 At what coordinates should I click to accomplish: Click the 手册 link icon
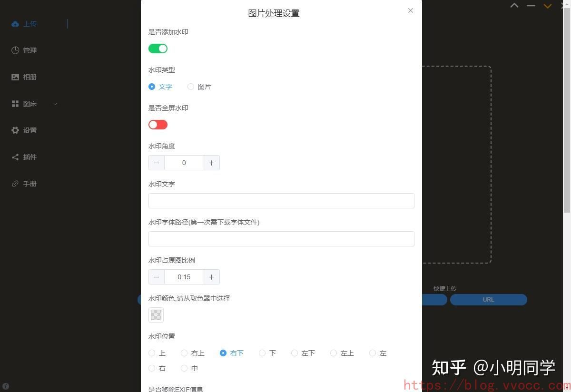tap(15, 184)
